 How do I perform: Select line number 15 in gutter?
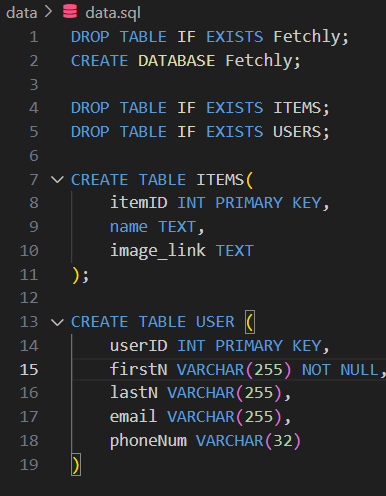pyautogui.click(x=29, y=370)
